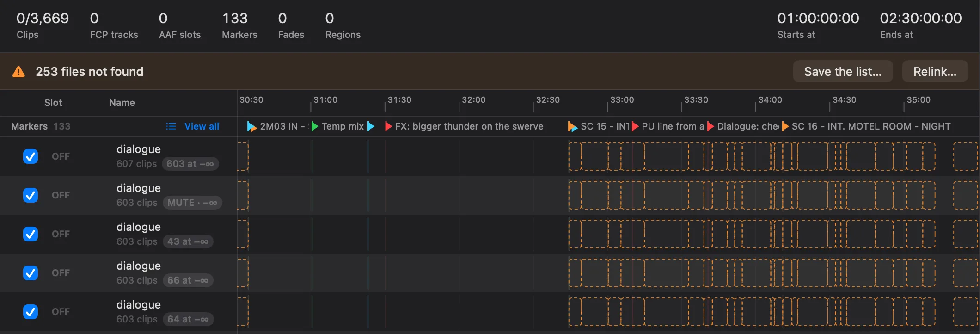Viewport: 980px width, 334px height.
Task: Open the OFF slot selector for the 64 at -∞ track
Action: 61,312
